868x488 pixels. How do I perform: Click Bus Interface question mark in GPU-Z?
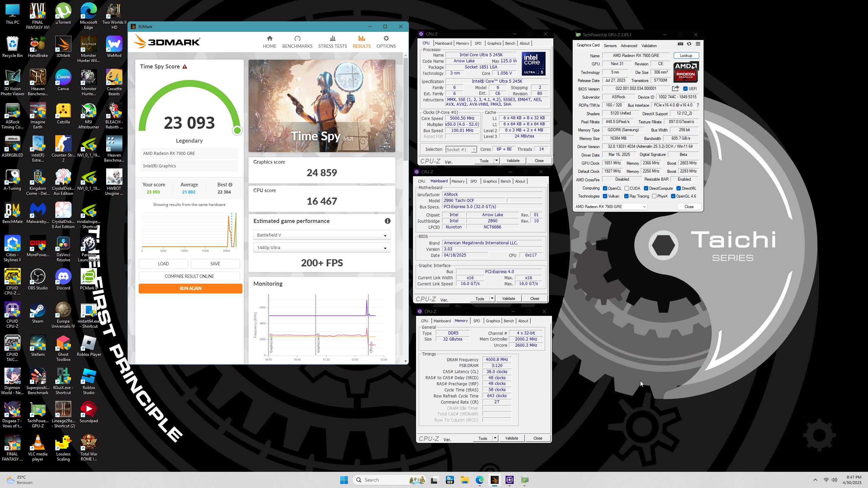pos(698,105)
